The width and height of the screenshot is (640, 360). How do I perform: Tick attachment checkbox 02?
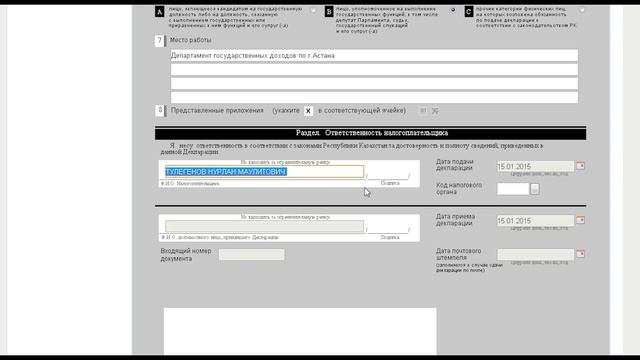click(x=435, y=111)
